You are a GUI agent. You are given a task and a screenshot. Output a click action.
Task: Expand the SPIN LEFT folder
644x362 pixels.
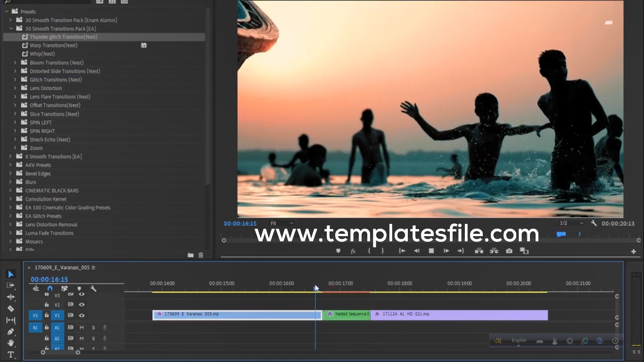[x=15, y=122]
